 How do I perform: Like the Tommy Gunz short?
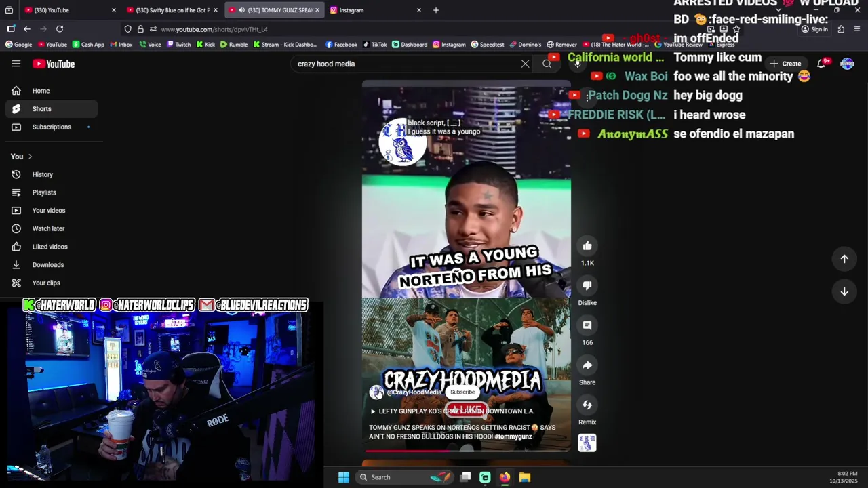click(587, 246)
